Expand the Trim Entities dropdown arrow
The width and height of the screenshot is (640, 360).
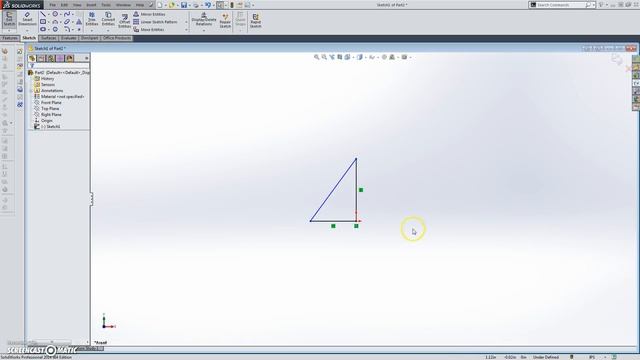pos(92,30)
